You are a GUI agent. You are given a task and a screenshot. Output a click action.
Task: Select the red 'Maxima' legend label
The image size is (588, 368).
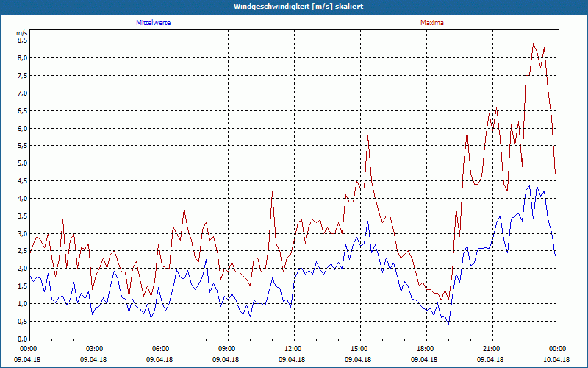432,23
